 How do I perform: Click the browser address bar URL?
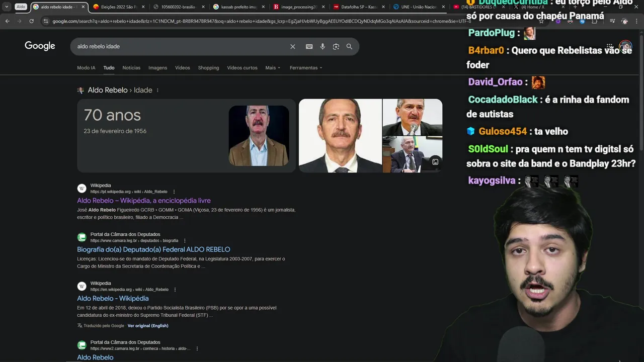[x=262, y=21]
